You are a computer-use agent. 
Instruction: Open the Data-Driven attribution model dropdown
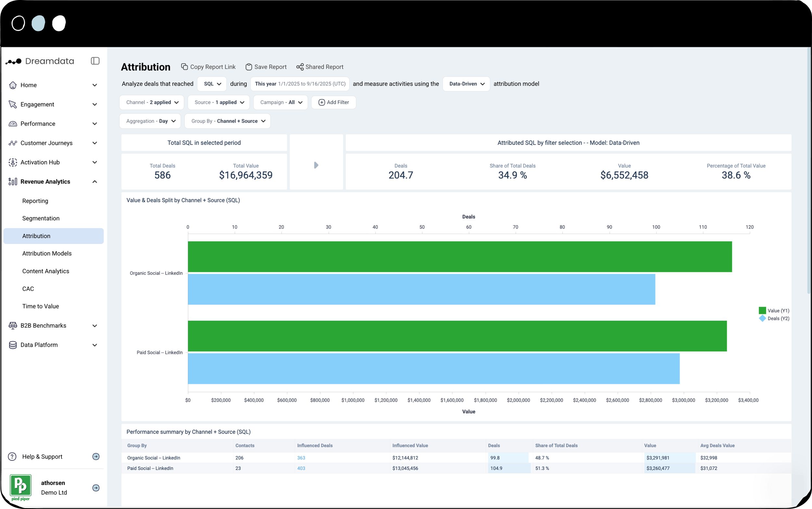pos(466,84)
